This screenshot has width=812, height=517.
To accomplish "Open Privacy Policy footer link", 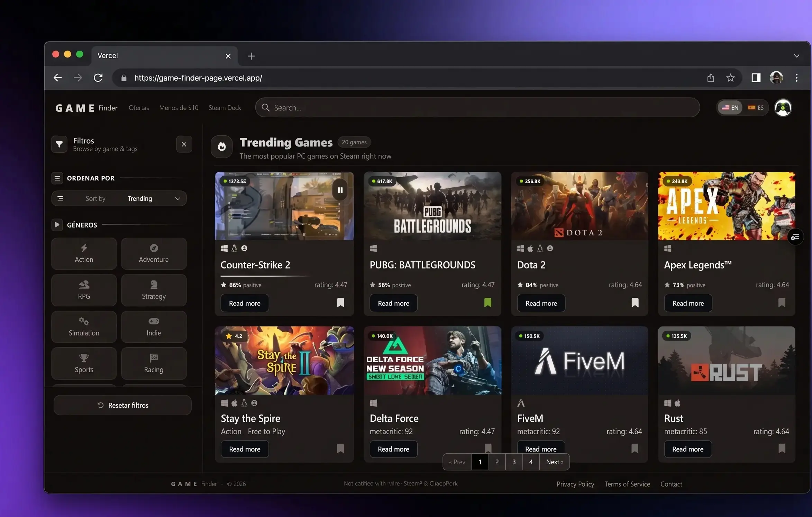I will tap(575, 484).
